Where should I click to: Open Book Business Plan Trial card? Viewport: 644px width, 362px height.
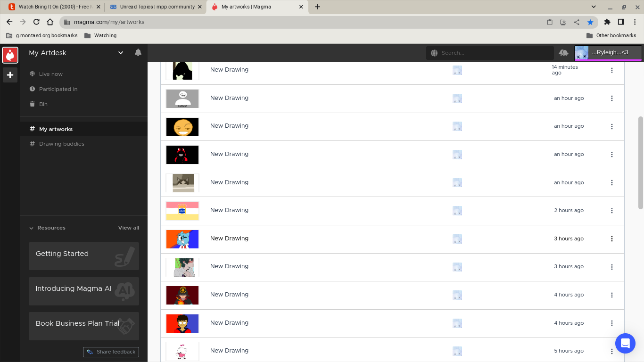(x=84, y=326)
